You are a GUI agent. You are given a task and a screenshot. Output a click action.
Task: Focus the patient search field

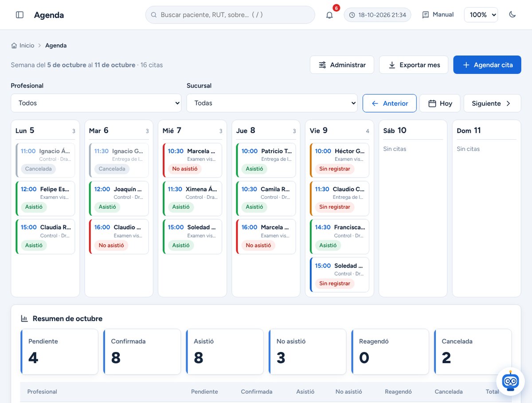[230, 15]
